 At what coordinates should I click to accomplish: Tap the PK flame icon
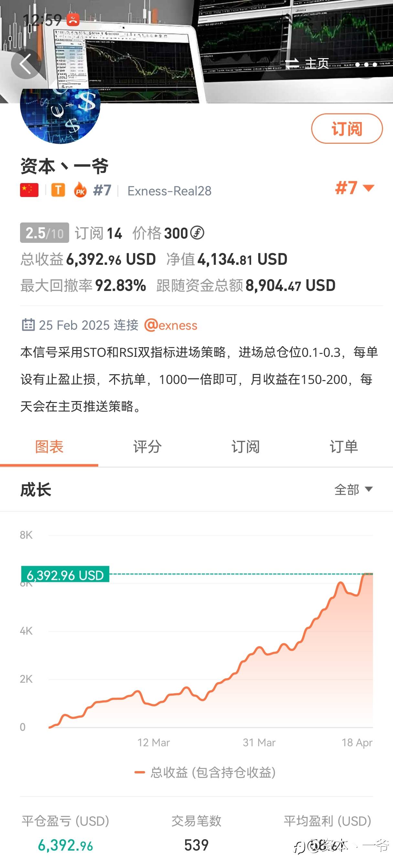pos(80,191)
